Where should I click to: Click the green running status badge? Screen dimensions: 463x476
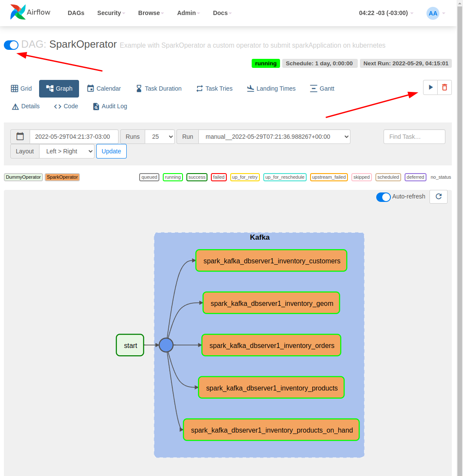point(266,64)
